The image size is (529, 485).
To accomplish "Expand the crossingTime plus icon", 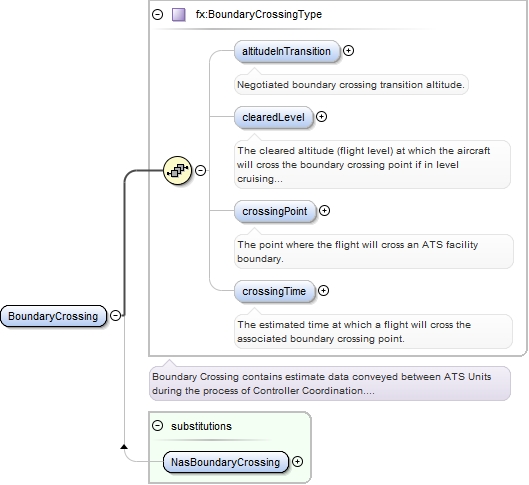I will 323,291.
